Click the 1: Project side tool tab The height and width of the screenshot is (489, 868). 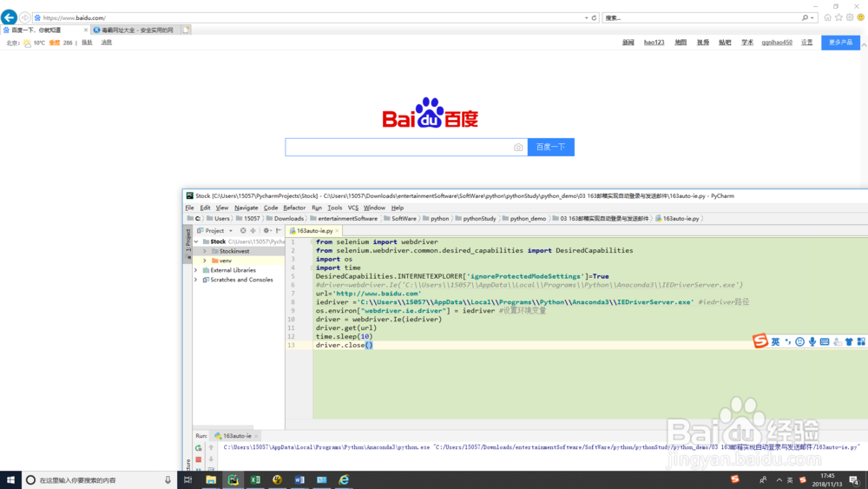(x=188, y=242)
